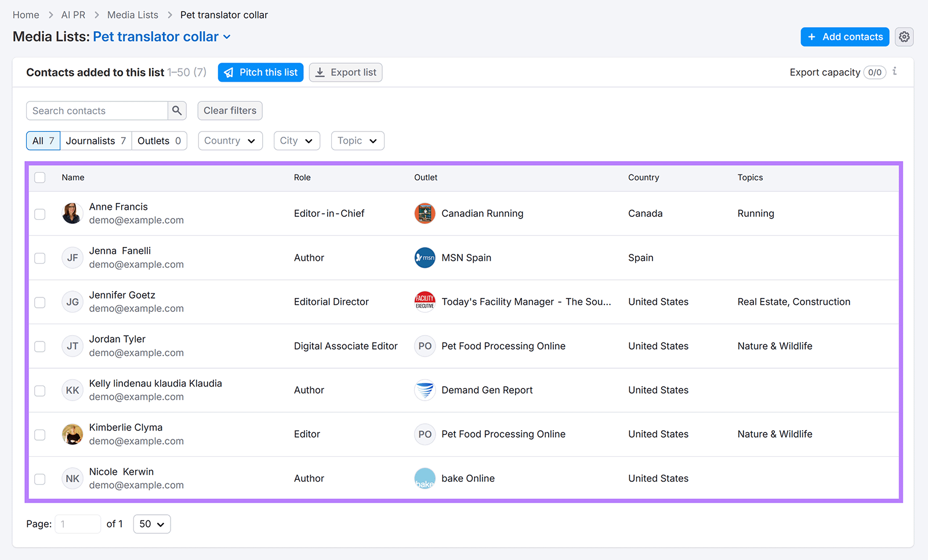The width and height of the screenshot is (928, 560).
Task: Click the Demand Gen Report logo
Action: (425, 390)
